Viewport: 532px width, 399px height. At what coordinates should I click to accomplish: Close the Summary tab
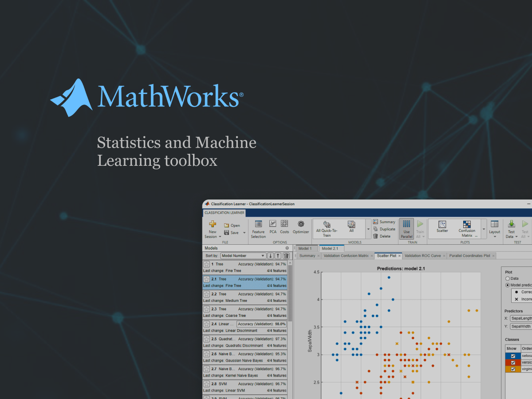[x=318, y=256]
